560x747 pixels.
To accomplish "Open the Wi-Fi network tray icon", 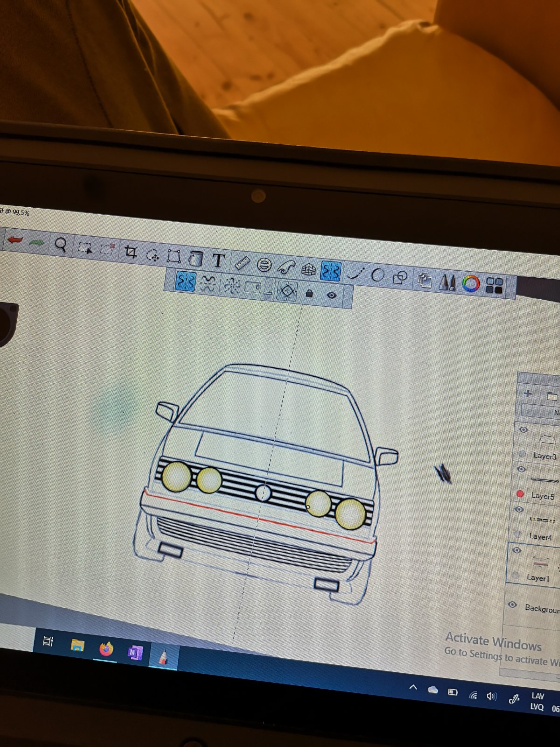I will point(473,695).
